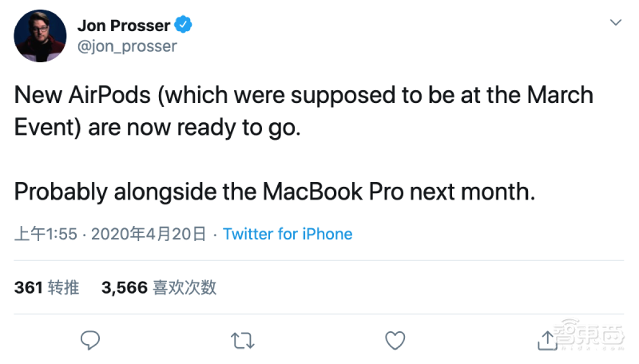Image resolution: width=639 pixels, height=364 pixels.
Task: Open the share tweet icon
Action: point(547,340)
